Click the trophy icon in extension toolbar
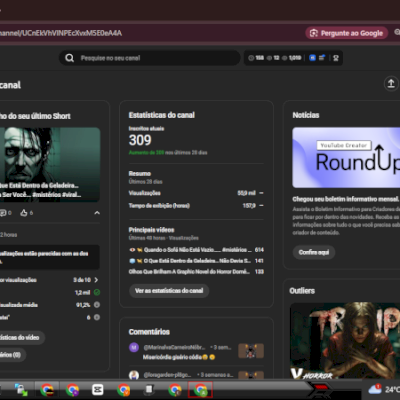The image size is (400, 400). (336, 58)
